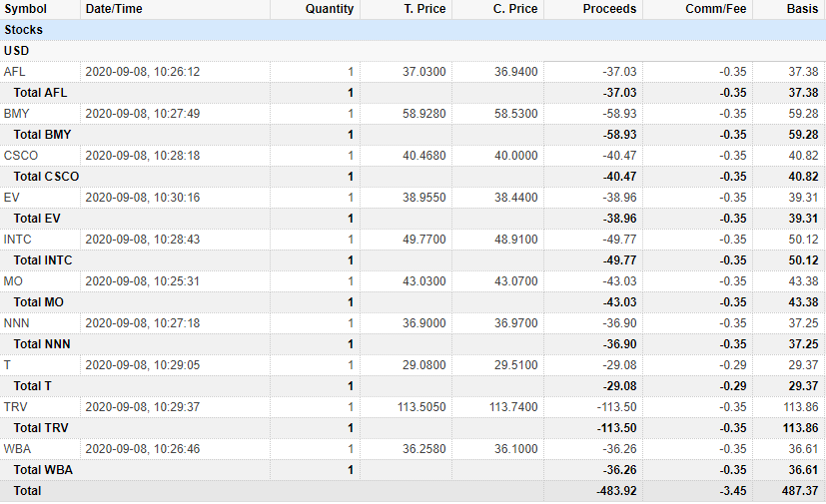This screenshot has height=504, width=826.
Task: Click the Date/Time column header
Action: pos(114,9)
